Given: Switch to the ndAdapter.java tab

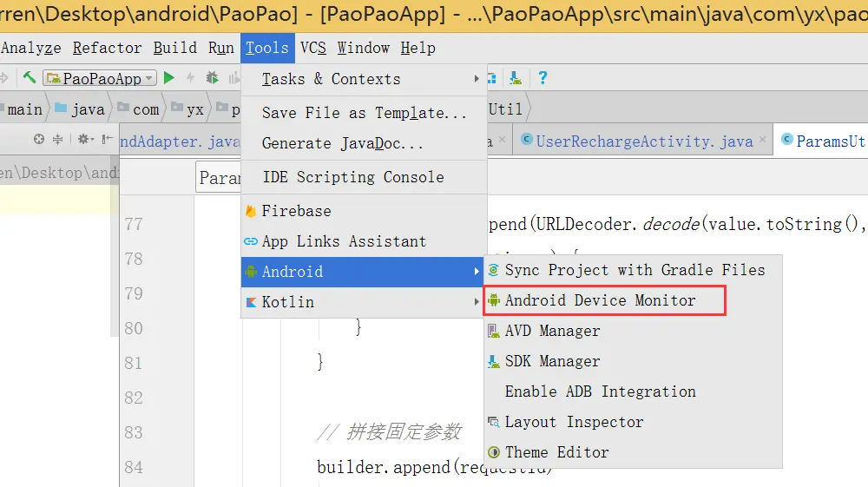Looking at the screenshot, I should tap(180, 141).
